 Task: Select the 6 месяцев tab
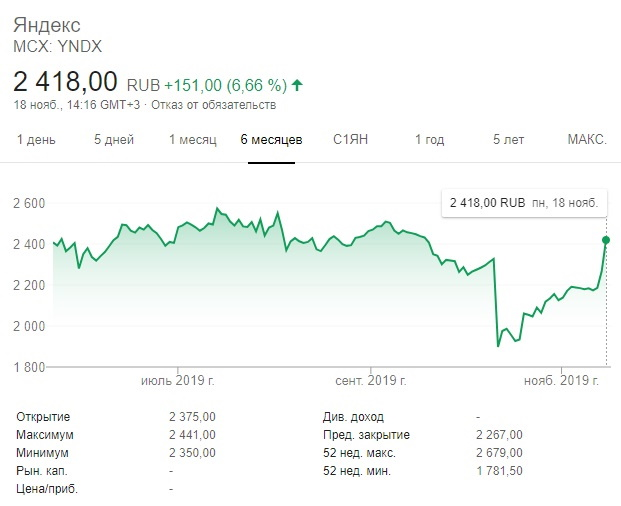pos(271,139)
